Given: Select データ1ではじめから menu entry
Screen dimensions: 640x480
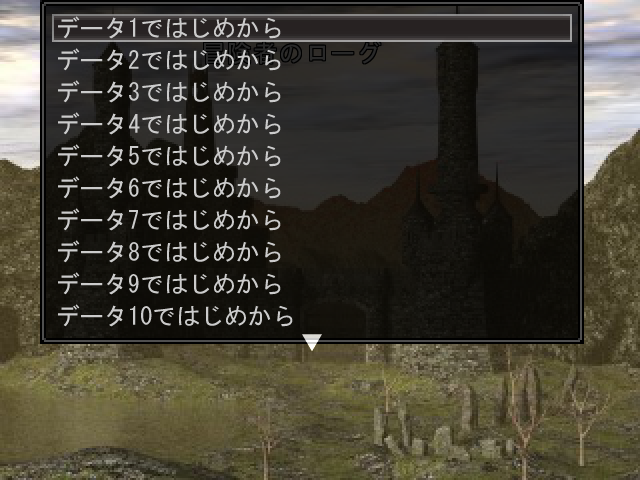Looking at the screenshot, I should coord(312,28).
